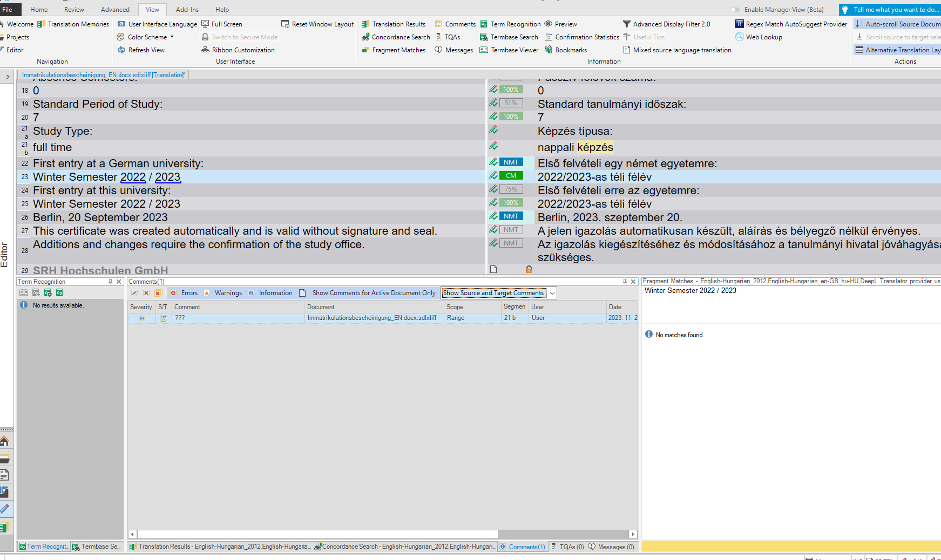Show Fragment Matches window from ribbon

click(394, 50)
